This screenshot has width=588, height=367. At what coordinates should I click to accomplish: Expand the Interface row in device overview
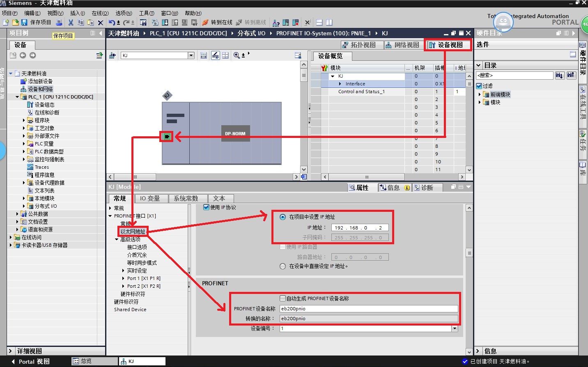click(x=340, y=84)
